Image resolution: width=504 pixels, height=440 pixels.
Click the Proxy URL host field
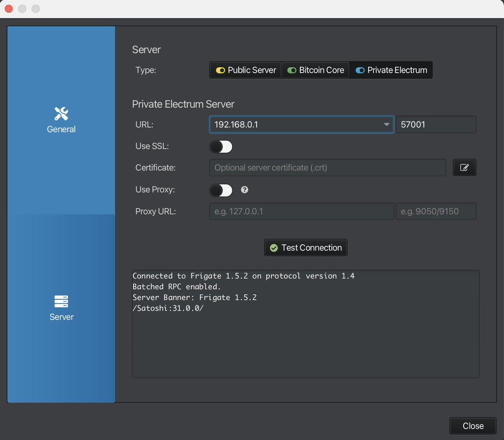302,211
